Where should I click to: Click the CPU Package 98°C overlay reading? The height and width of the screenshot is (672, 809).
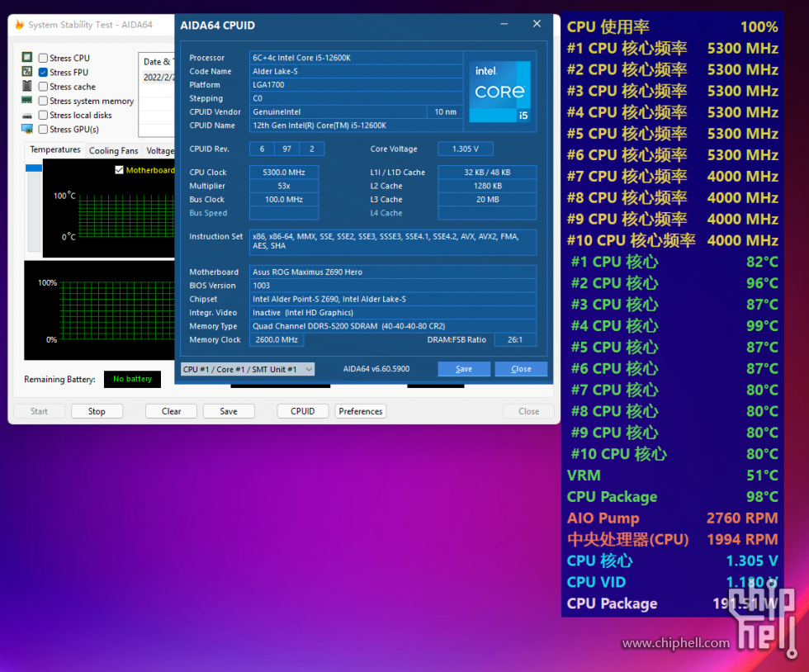click(672, 496)
